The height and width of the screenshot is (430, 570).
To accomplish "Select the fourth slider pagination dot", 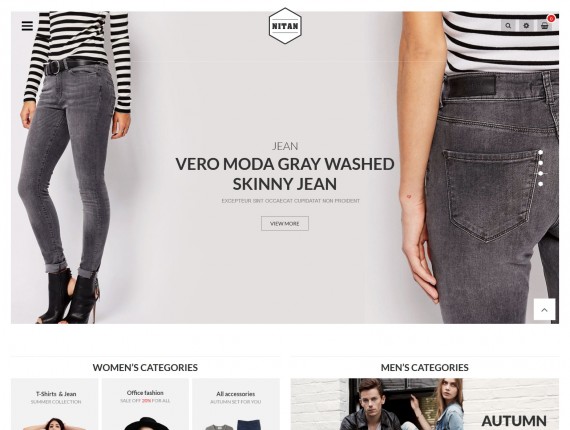I will click(541, 184).
